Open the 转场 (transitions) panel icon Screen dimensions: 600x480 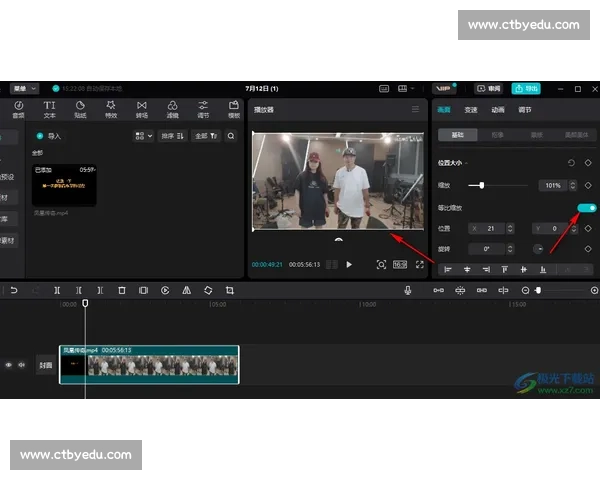click(x=141, y=108)
